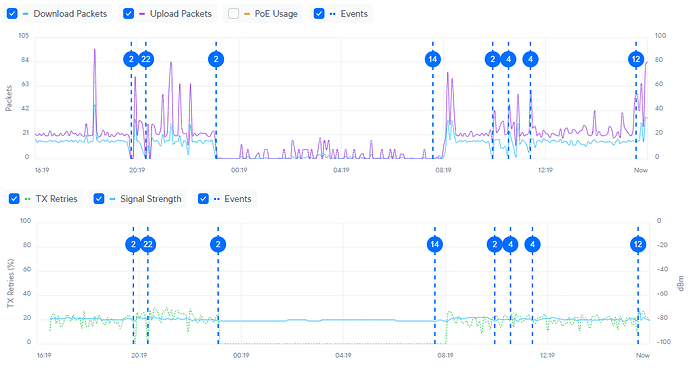Viewport: 690px width, 368px height.
Task: Click the Packets y-axis title
Action: click(x=9, y=98)
